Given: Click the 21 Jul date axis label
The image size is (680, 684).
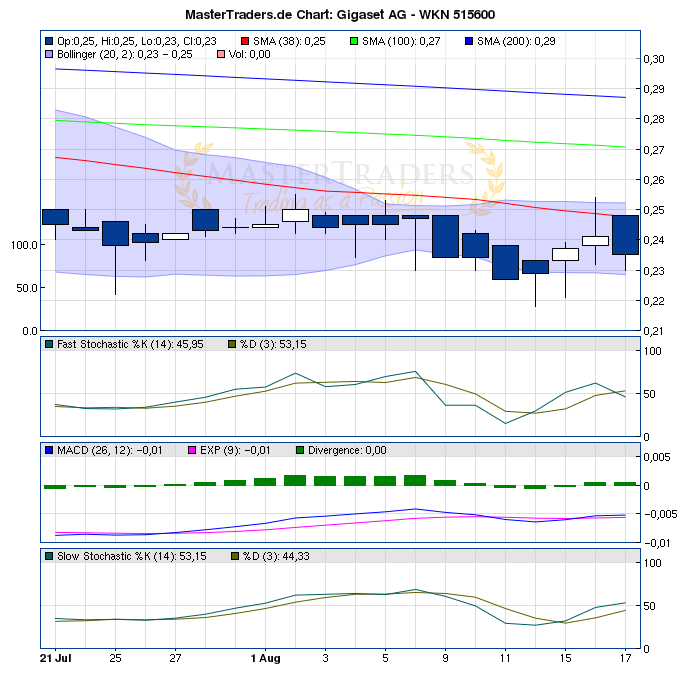Looking at the screenshot, I should point(55,658).
